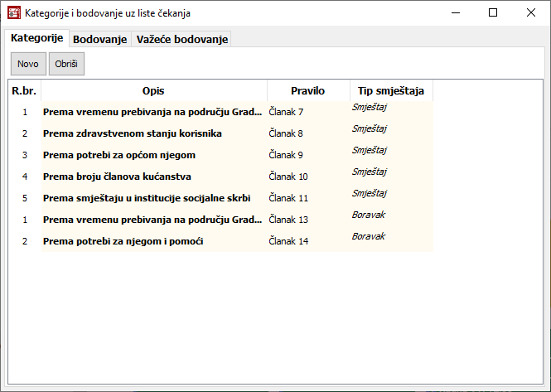This screenshot has height=392, width=551.
Task: Click the app icon in title bar
Action: 13,13
